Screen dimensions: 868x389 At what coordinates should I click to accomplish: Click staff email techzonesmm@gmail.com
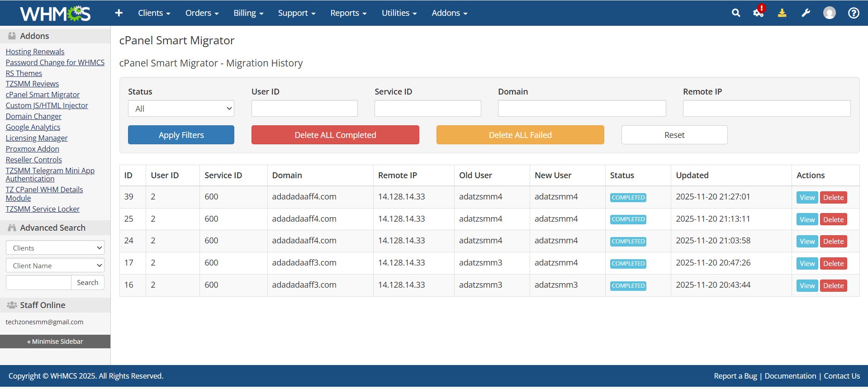(44, 322)
